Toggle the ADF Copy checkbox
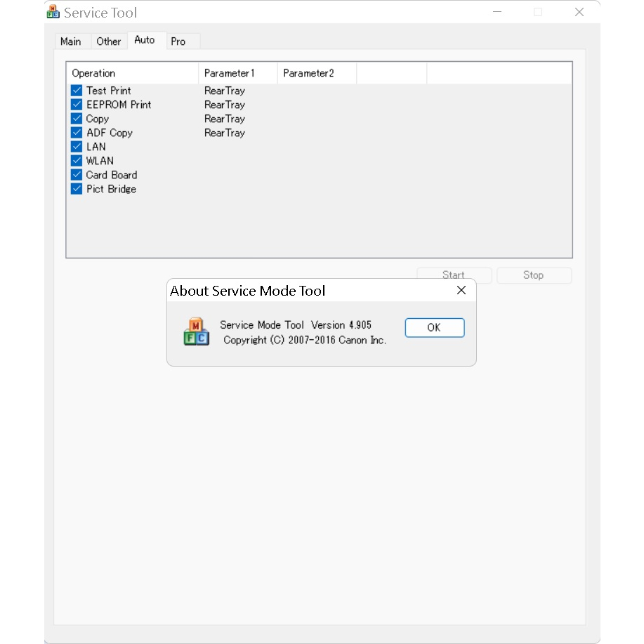Viewport: 644px width, 644px height. point(77,132)
